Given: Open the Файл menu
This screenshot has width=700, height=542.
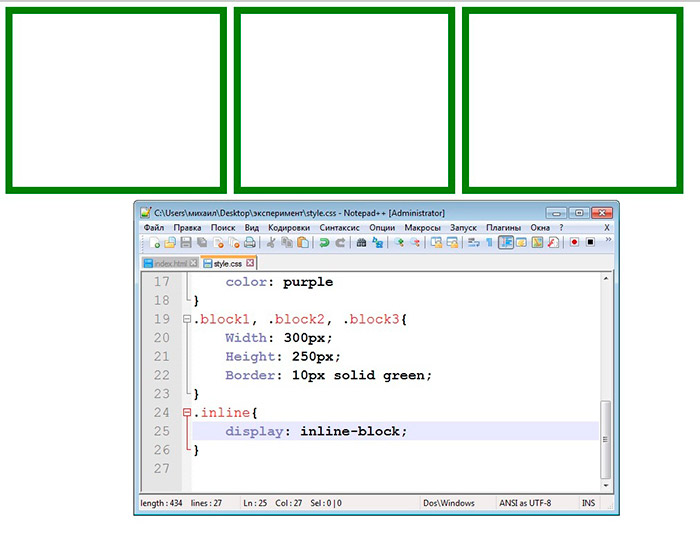Looking at the screenshot, I should tap(153, 228).
